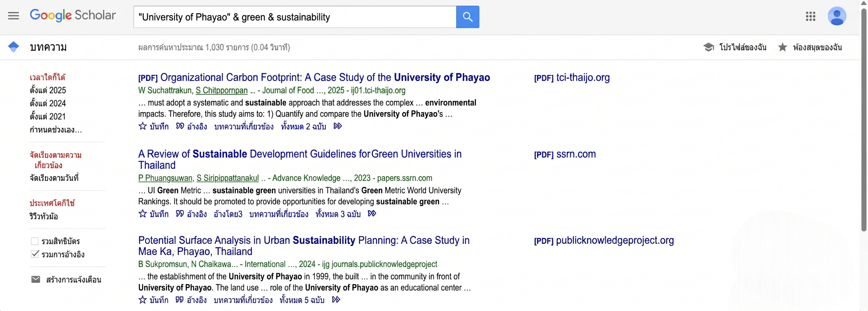868x311 pixels.
Task: Select the เวลาใดก็ได้ time filter
Action: coord(47,77)
